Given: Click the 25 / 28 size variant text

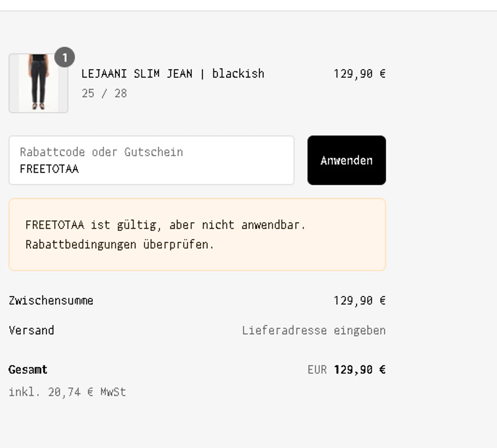Looking at the screenshot, I should 104,93.
